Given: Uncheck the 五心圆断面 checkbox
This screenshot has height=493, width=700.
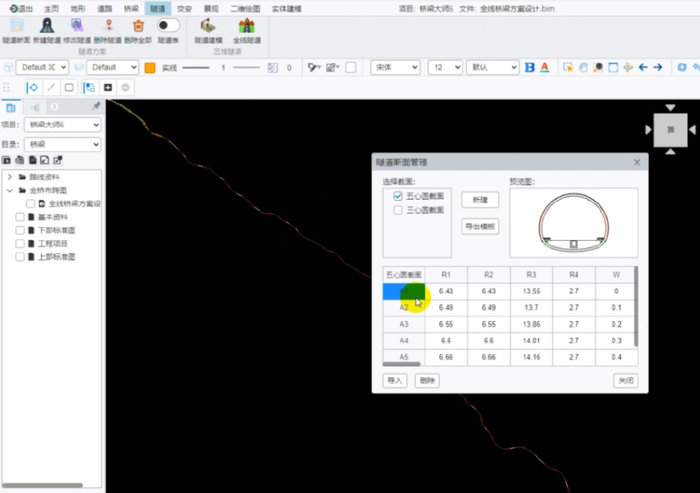Looking at the screenshot, I should tap(398, 196).
